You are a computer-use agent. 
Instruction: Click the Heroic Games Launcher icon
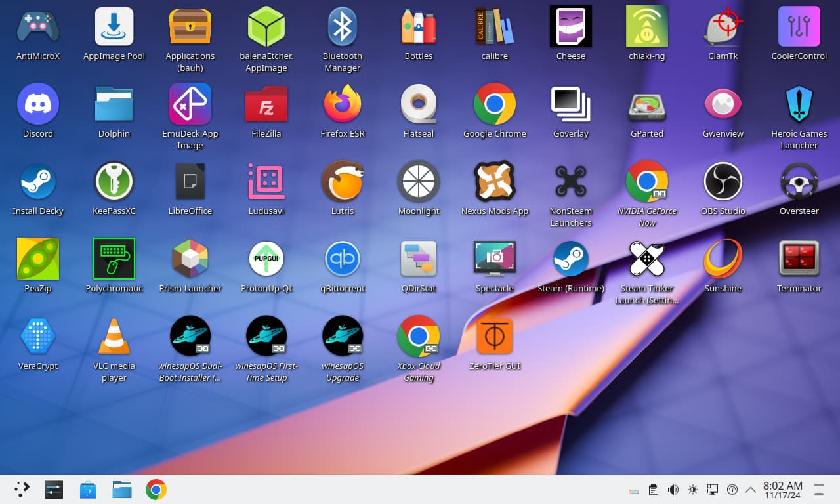[799, 104]
